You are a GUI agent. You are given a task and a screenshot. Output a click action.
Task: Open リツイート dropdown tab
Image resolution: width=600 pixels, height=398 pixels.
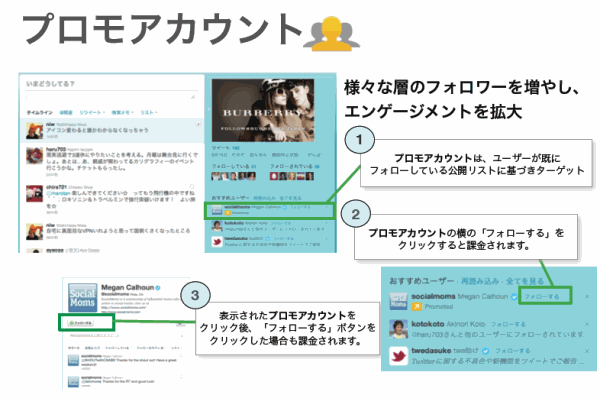point(92,113)
